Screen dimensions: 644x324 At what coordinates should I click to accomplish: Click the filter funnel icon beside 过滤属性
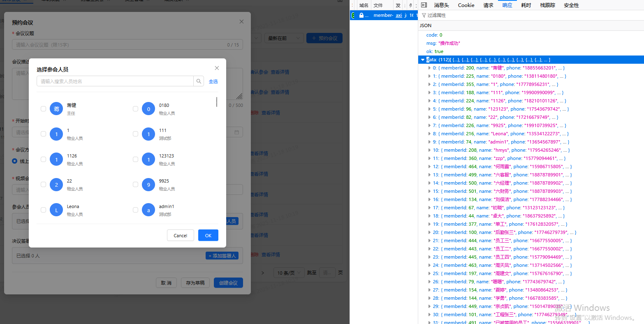pos(424,15)
